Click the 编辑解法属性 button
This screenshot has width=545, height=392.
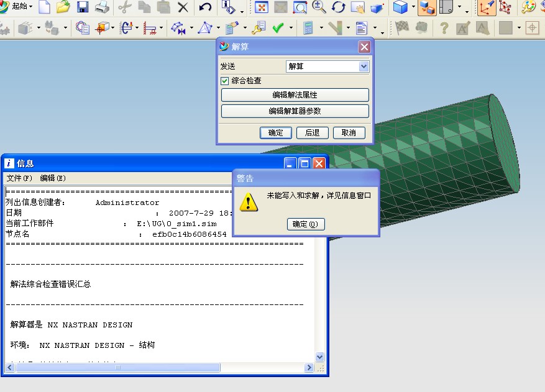[x=295, y=95]
